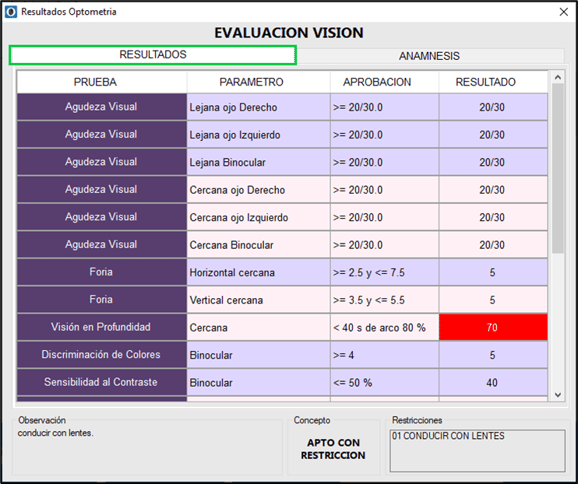The height and width of the screenshot is (484, 578).
Task: Click the RESULTADO column header
Action: pos(485,82)
